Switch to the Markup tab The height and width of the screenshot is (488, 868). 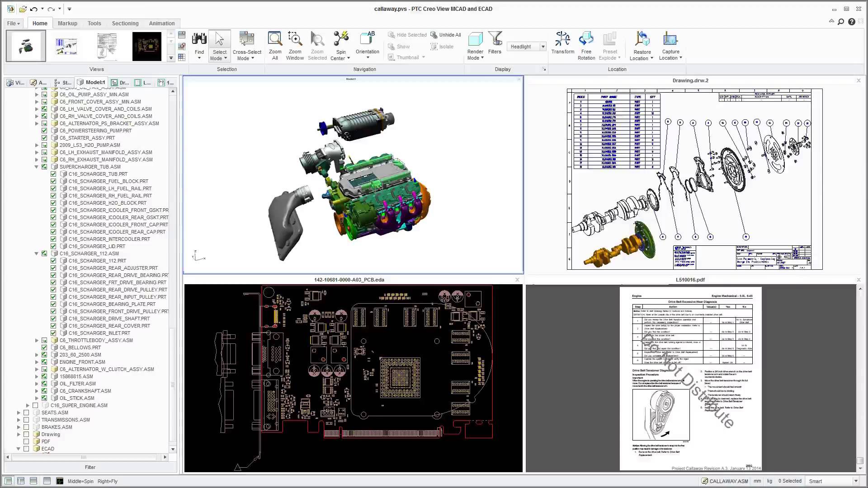coord(67,23)
